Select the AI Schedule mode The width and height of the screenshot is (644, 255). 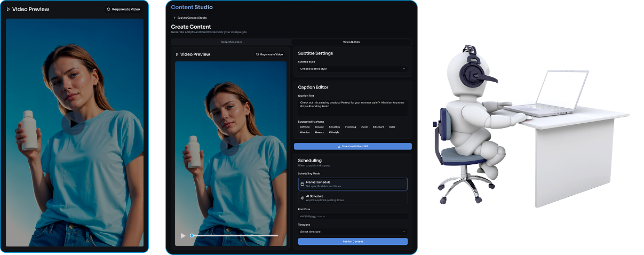pyautogui.click(x=353, y=197)
